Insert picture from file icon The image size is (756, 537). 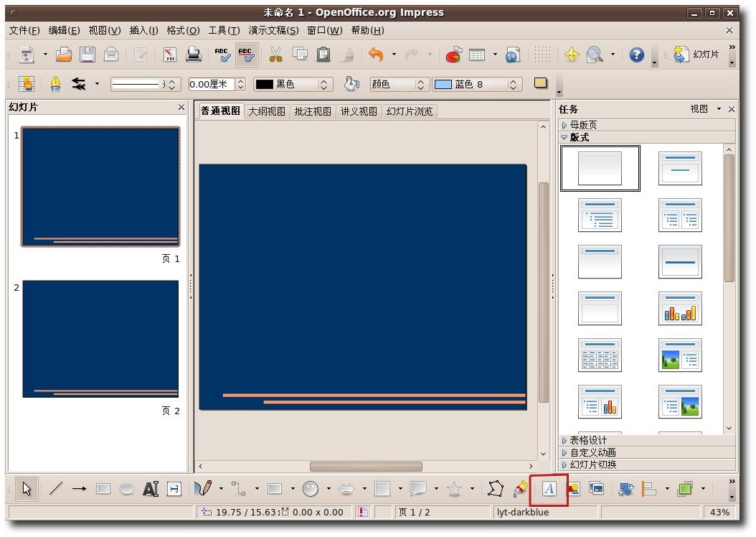tap(573, 489)
